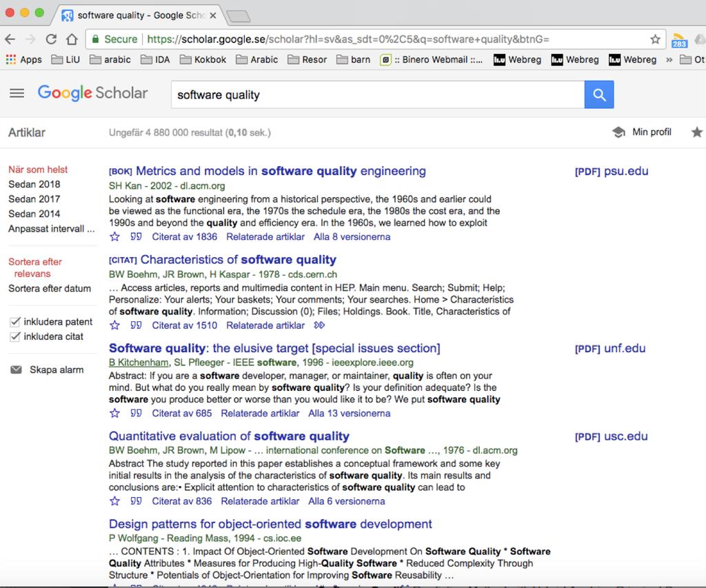Toggle the inkludera citat checkbox
Image resolution: width=706 pixels, height=588 pixels.
(15, 337)
